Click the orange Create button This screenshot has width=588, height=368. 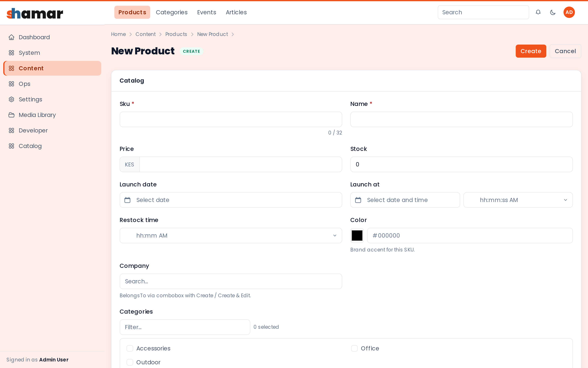click(x=531, y=51)
